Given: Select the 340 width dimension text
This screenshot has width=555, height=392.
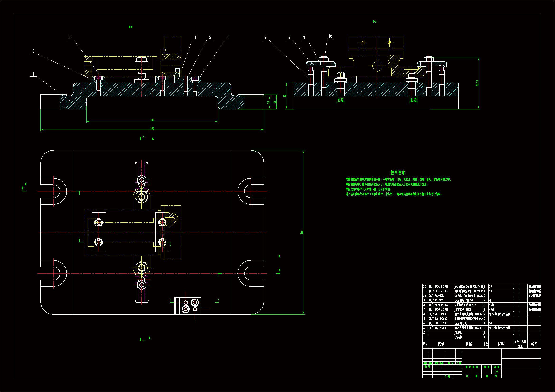Looking at the screenshot, I should coord(152,128).
